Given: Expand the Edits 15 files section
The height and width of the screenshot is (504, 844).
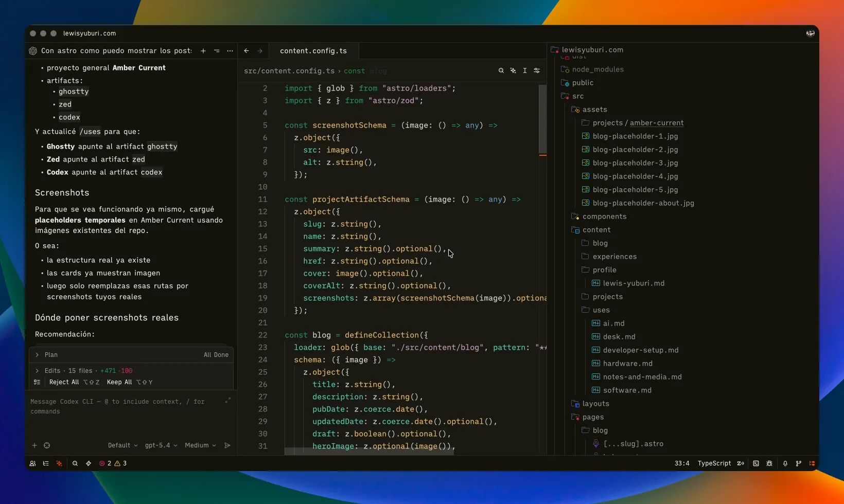Looking at the screenshot, I should [37, 371].
